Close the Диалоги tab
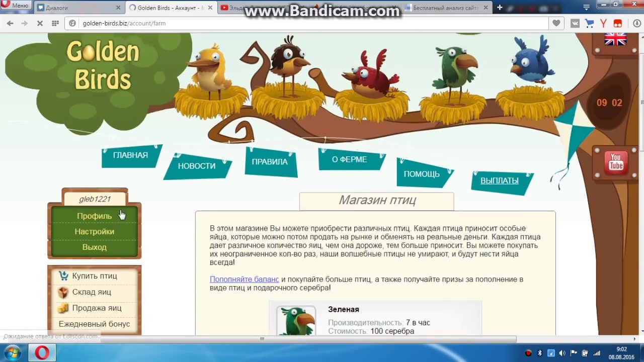The height and width of the screenshot is (362, 644). [119, 8]
